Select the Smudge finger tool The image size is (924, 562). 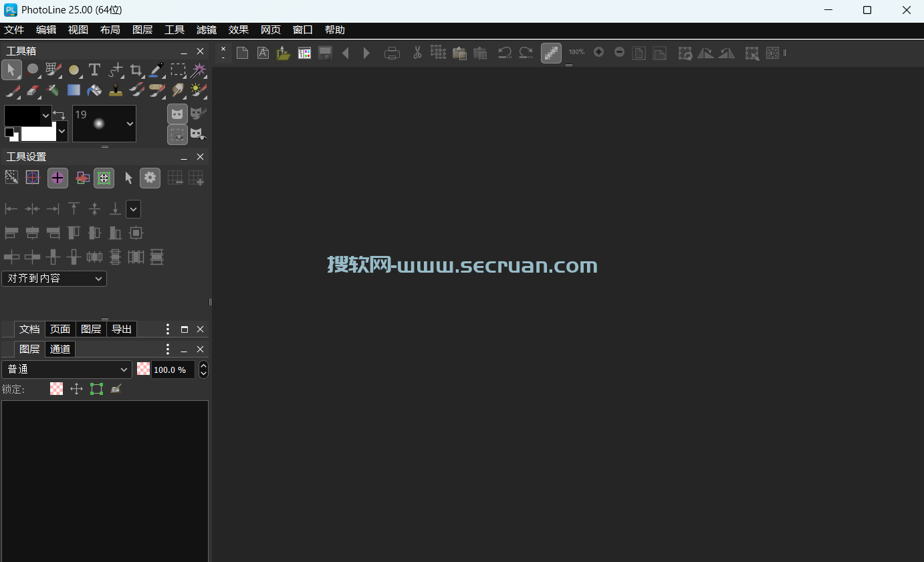click(178, 90)
